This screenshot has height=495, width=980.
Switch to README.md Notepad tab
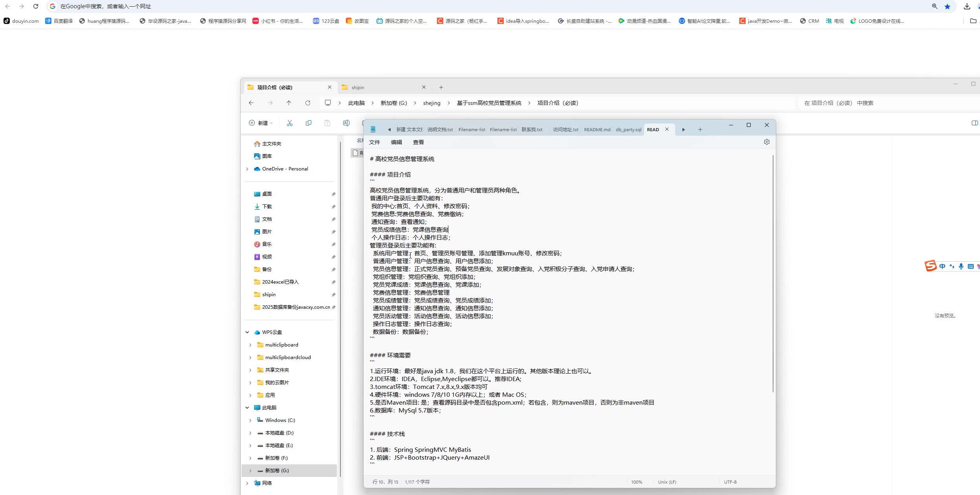coord(597,130)
